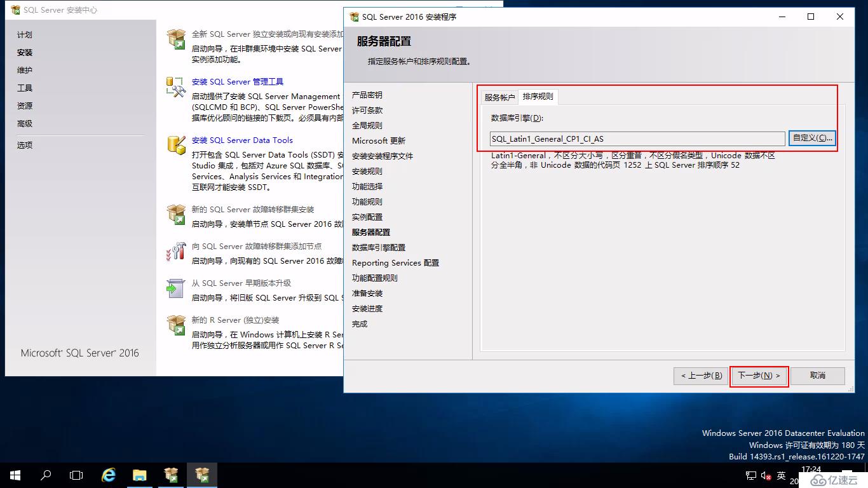The height and width of the screenshot is (488, 868).
Task: Click 向 SQL Server 故障转移群集添加节点 link
Action: 257,247
